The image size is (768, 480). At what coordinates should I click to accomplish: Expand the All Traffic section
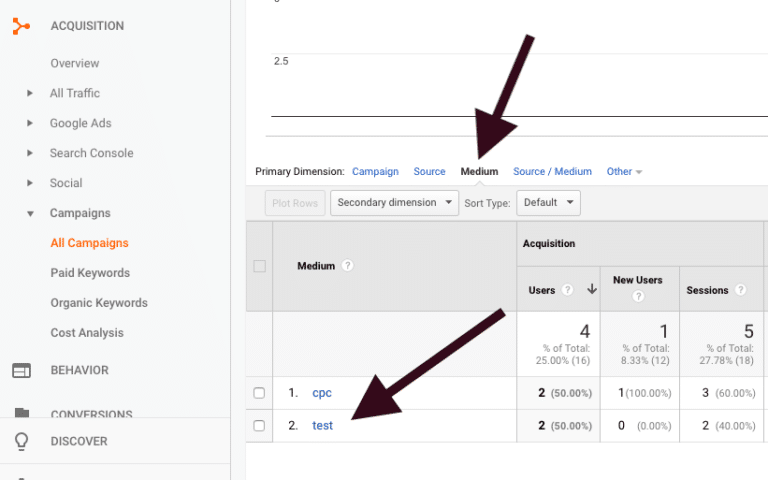coord(30,93)
